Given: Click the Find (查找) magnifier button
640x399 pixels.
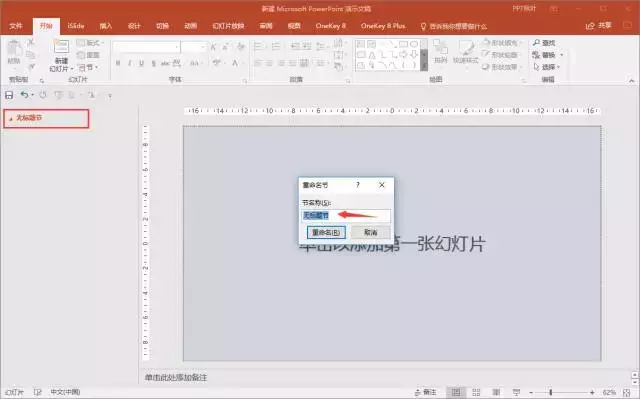Looking at the screenshot, I should pyautogui.click(x=544, y=42).
